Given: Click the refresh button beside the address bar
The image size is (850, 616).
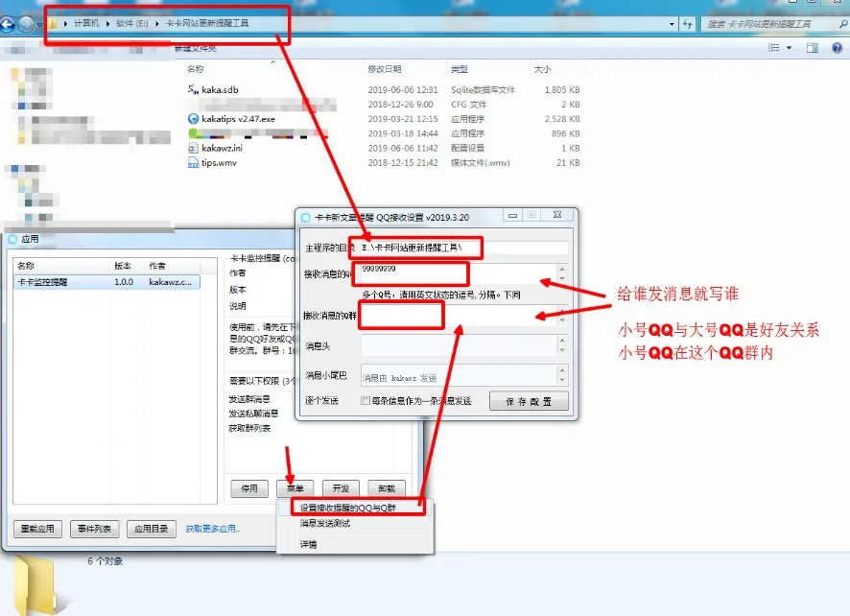Looking at the screenshot, I should (x=687, y=24).
